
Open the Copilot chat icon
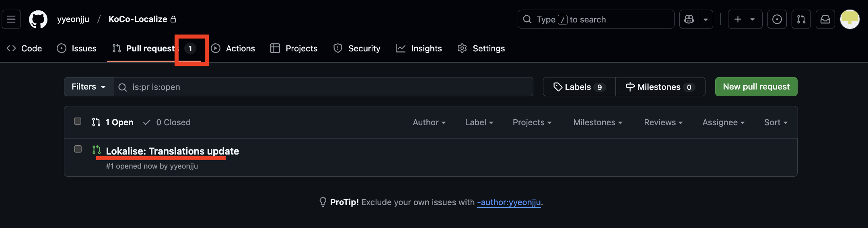coord(689,19)
